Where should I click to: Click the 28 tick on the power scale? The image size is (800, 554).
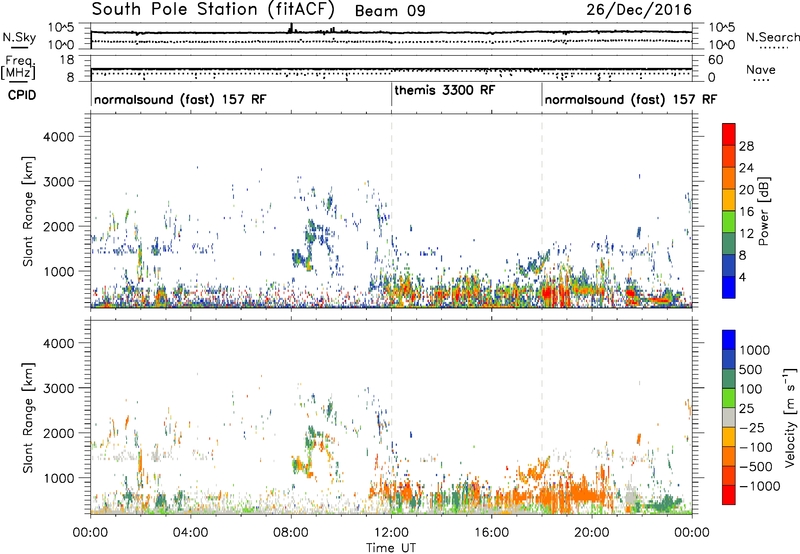(746, 146)
